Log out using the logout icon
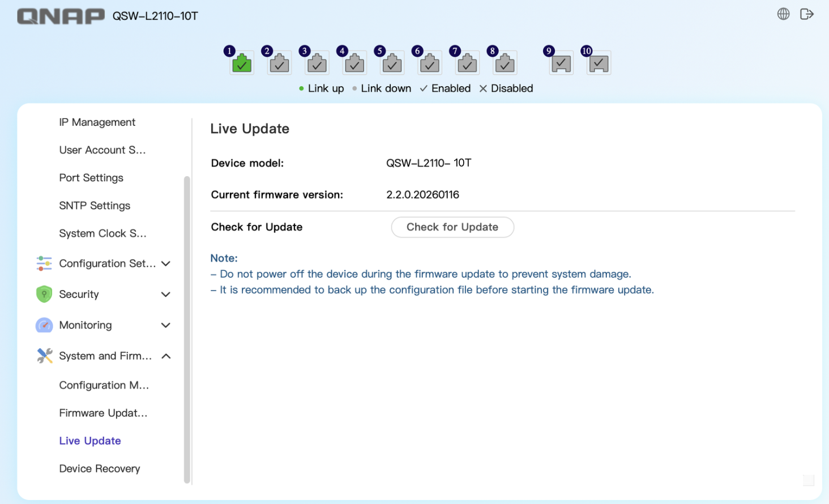 806,14
